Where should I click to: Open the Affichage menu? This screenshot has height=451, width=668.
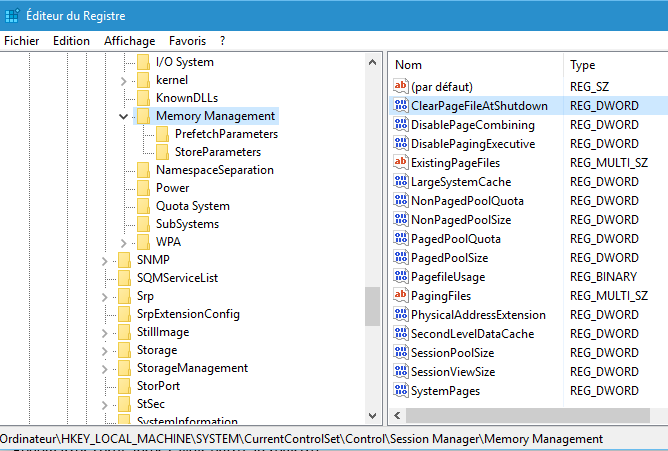(x=129, y=41)
